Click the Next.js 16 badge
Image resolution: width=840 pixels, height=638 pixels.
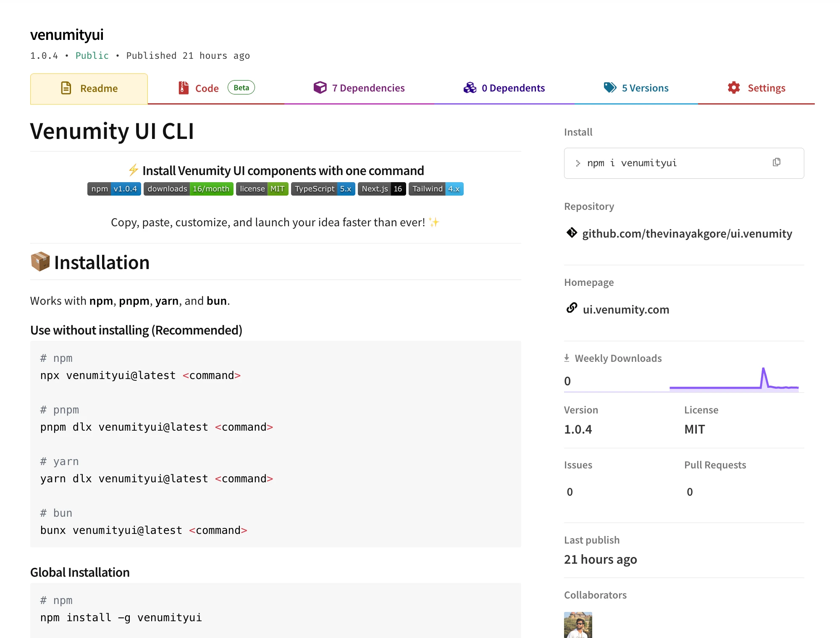tap(382, 189)
